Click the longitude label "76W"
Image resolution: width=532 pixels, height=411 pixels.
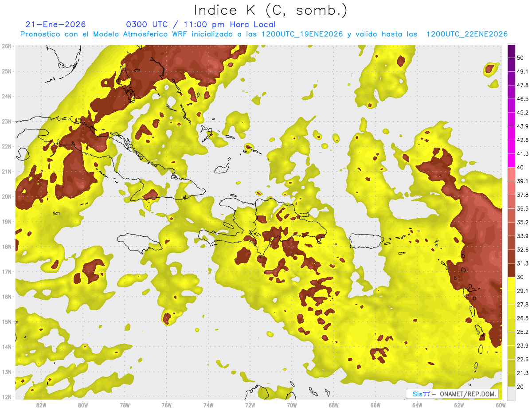point(167,405)
